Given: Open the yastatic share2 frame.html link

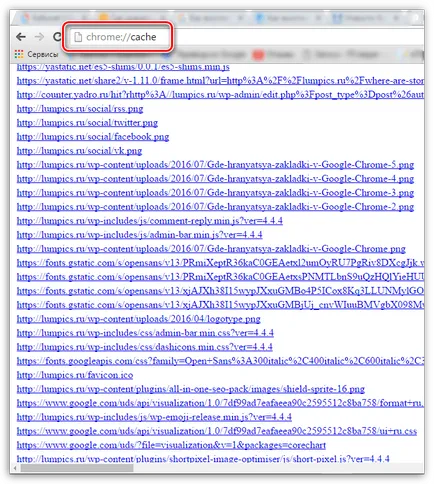Looking at the screenshot, I should (220, 81).
